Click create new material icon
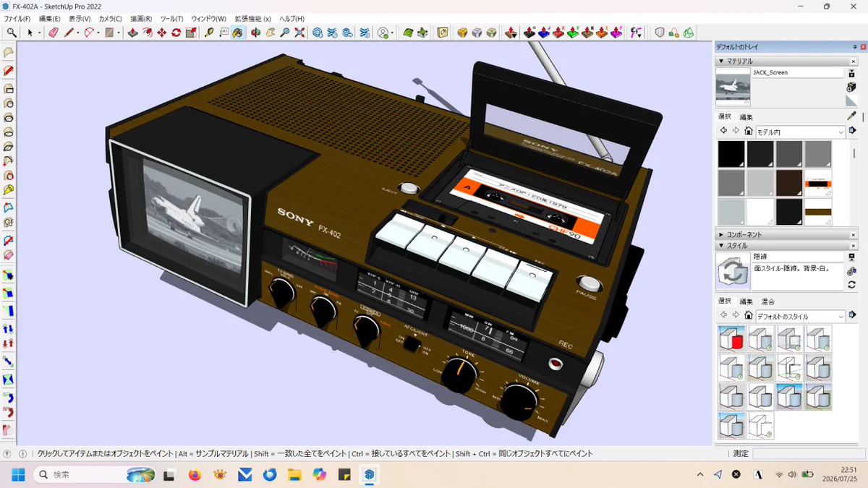The width and height of the screenshot is (868, 488). coord(851,87)
